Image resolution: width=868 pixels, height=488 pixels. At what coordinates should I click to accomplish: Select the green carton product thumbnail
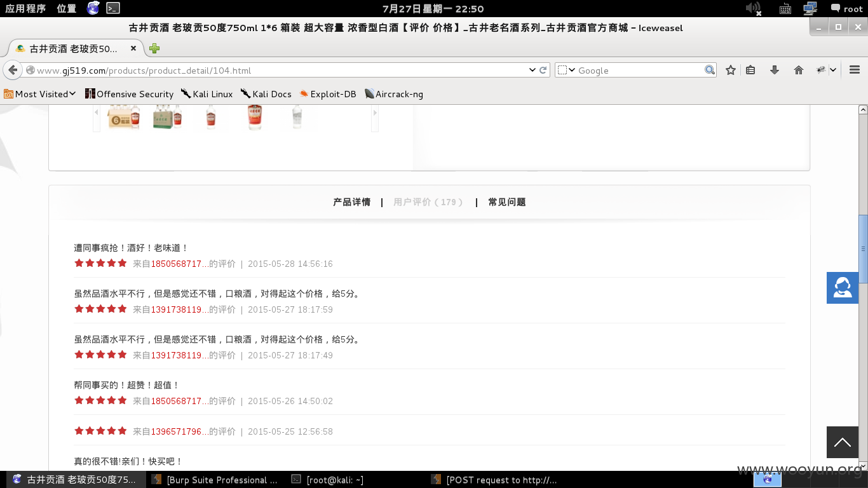168,118
